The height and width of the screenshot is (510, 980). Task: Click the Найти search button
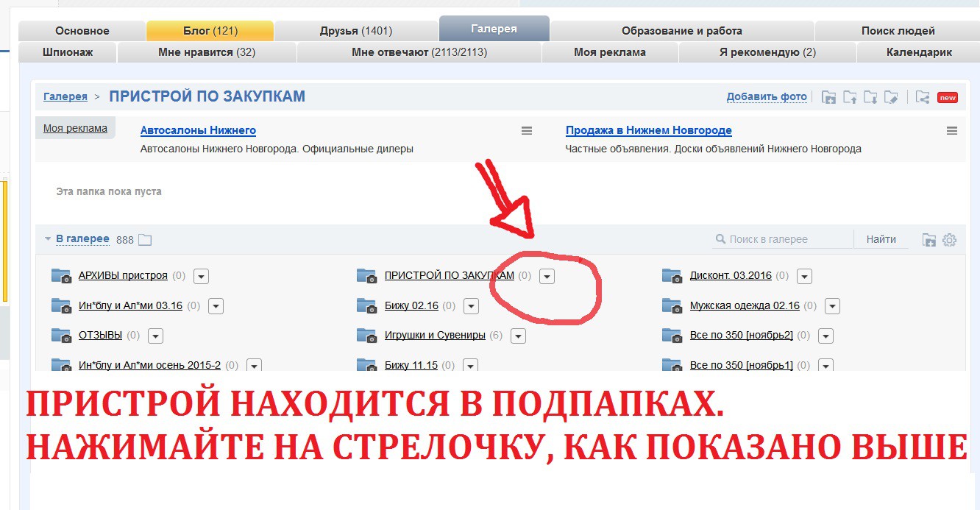pyautogui.click(x=881, y=239)
